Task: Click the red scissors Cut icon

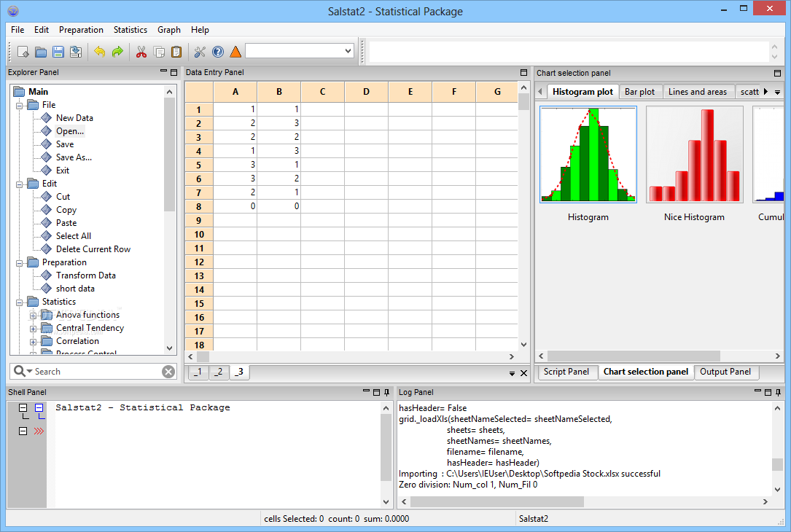Action: pos(141,52)
